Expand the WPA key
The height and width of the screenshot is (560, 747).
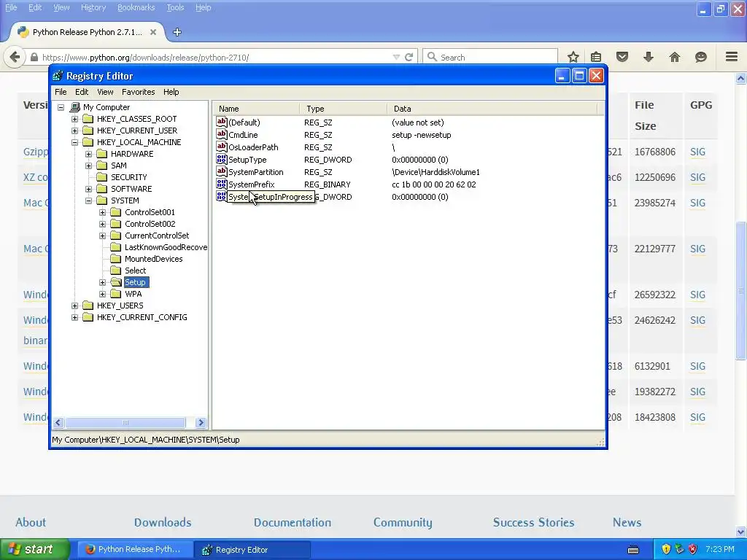pyautogui.click(x=102, y=295)
